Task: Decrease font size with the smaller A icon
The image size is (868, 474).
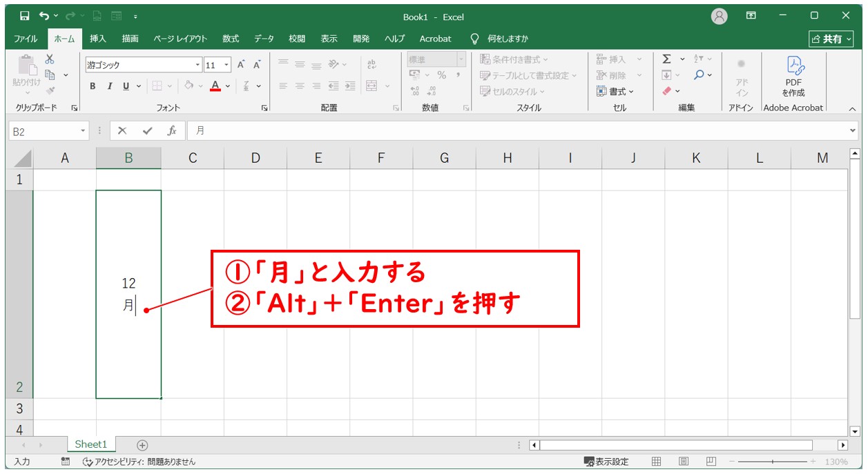Action: 257,65
